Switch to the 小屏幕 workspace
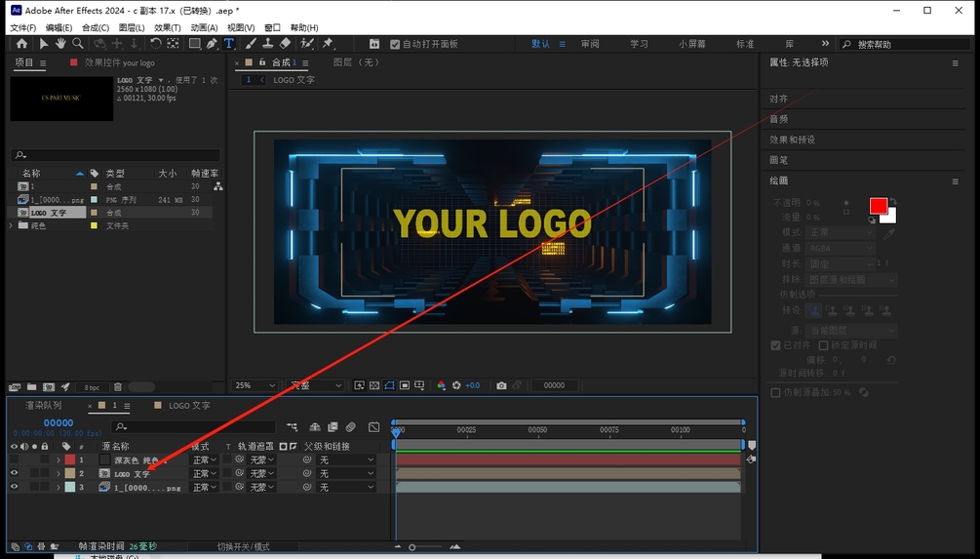The image size is (980, 559). [692, 44]
